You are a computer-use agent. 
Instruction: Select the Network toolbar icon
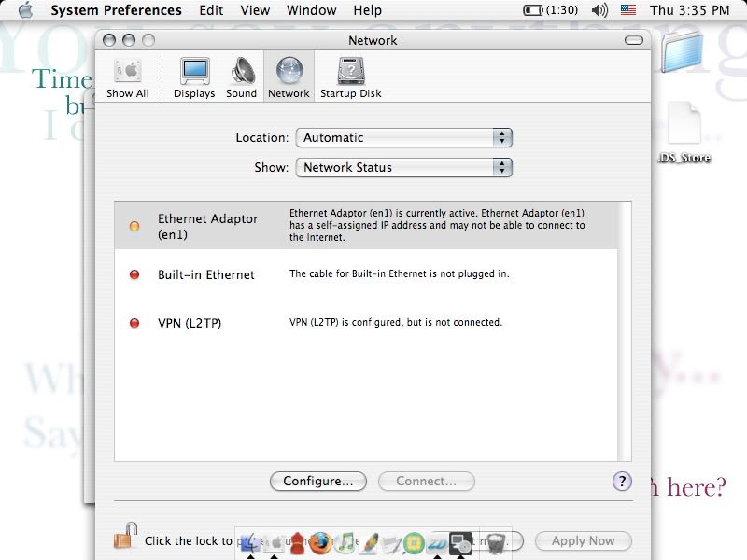point(289,77)
